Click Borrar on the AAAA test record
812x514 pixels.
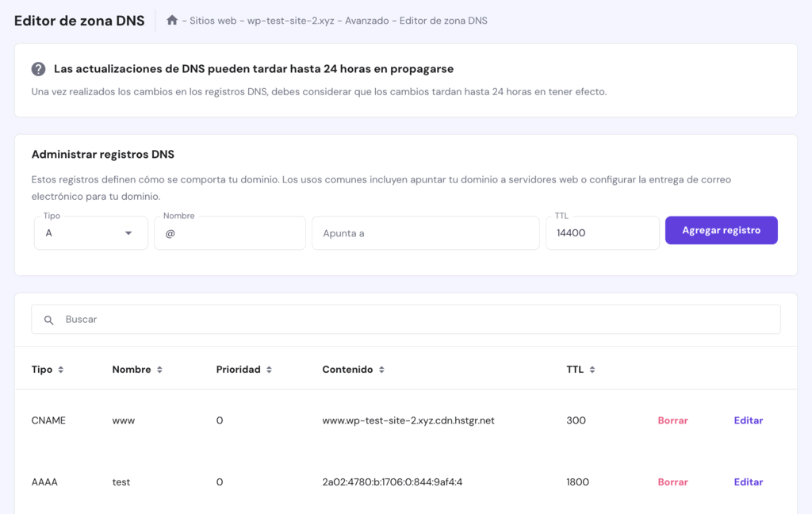pos(672,481)
